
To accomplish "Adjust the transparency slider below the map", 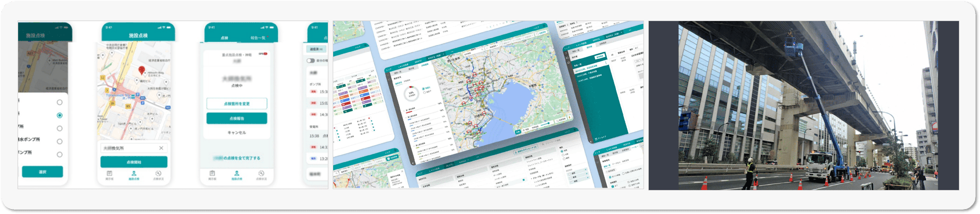I will 546,124.
